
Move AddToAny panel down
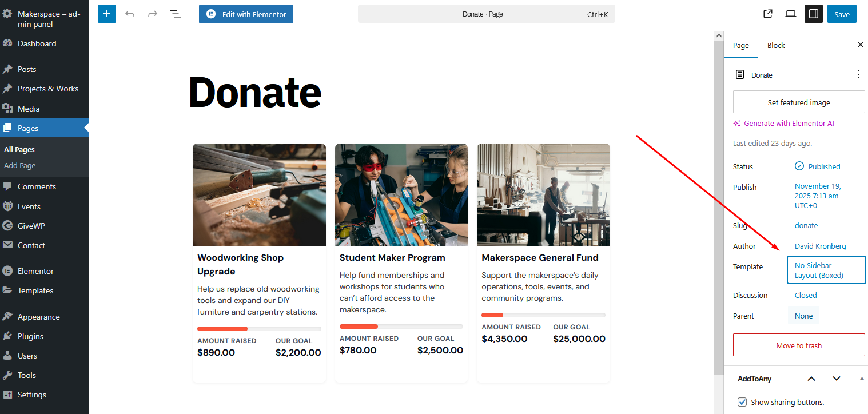(837, 379)
